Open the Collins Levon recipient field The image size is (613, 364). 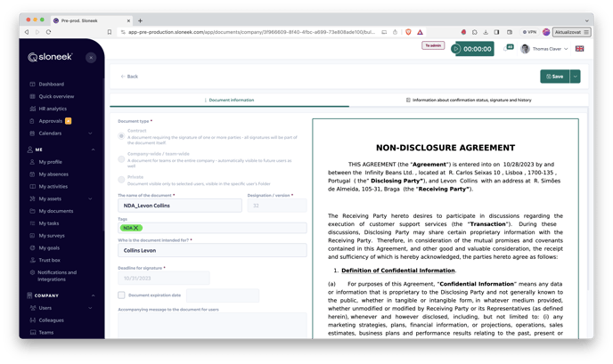[x=212, y=250]
